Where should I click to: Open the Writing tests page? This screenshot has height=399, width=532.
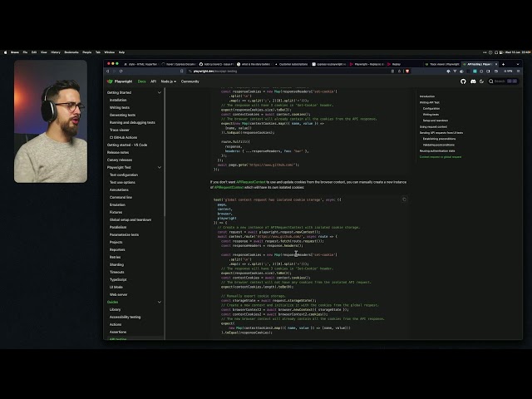pyautogui.click(x=120, y=107)
